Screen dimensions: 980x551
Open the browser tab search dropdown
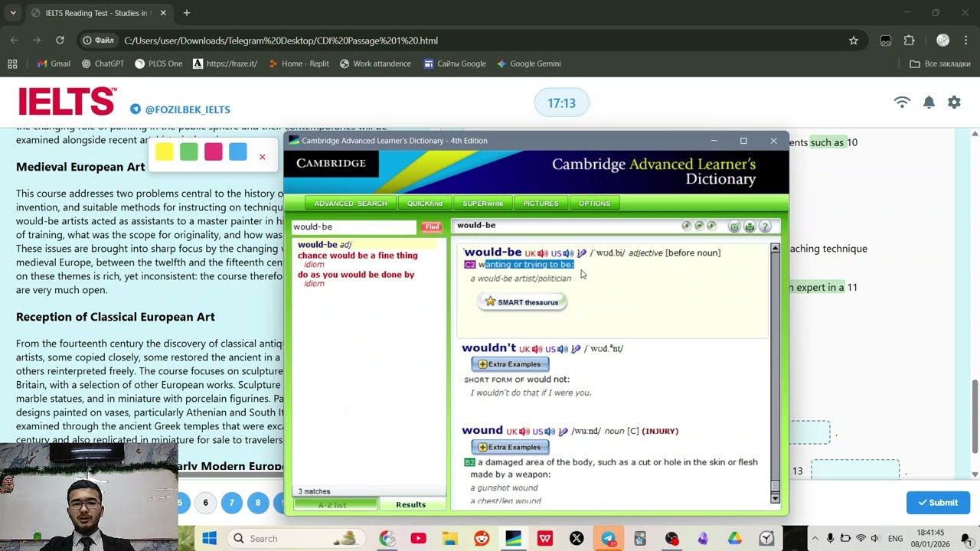point(13,13)
